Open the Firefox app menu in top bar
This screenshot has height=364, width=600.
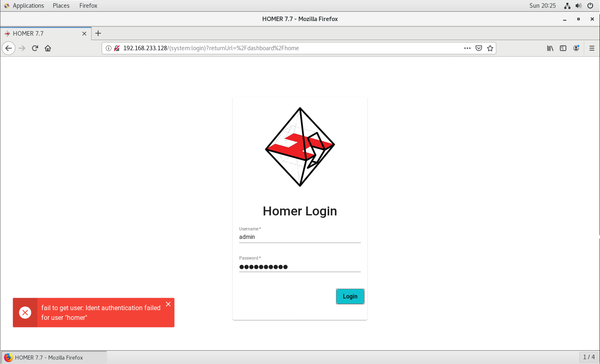88,6
